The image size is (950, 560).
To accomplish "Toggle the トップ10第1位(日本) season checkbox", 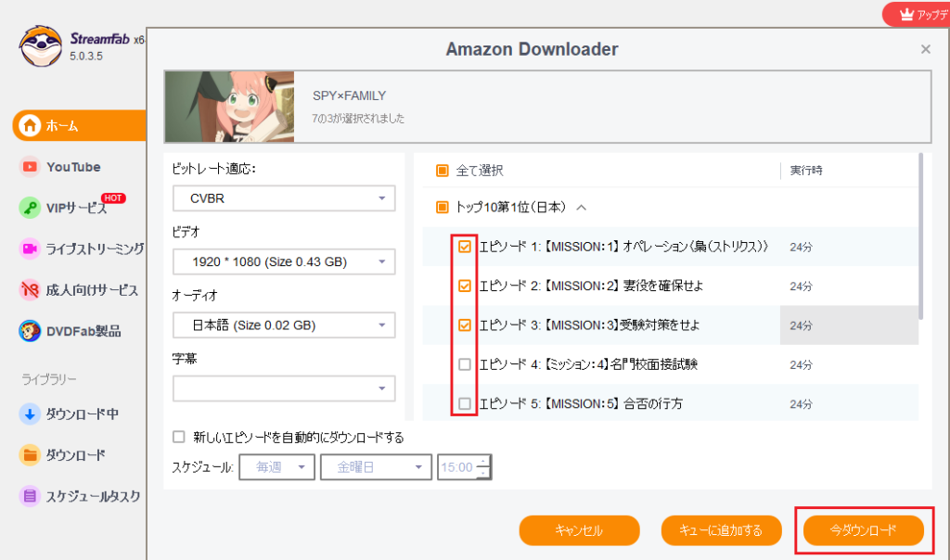I will pos(443,208).
